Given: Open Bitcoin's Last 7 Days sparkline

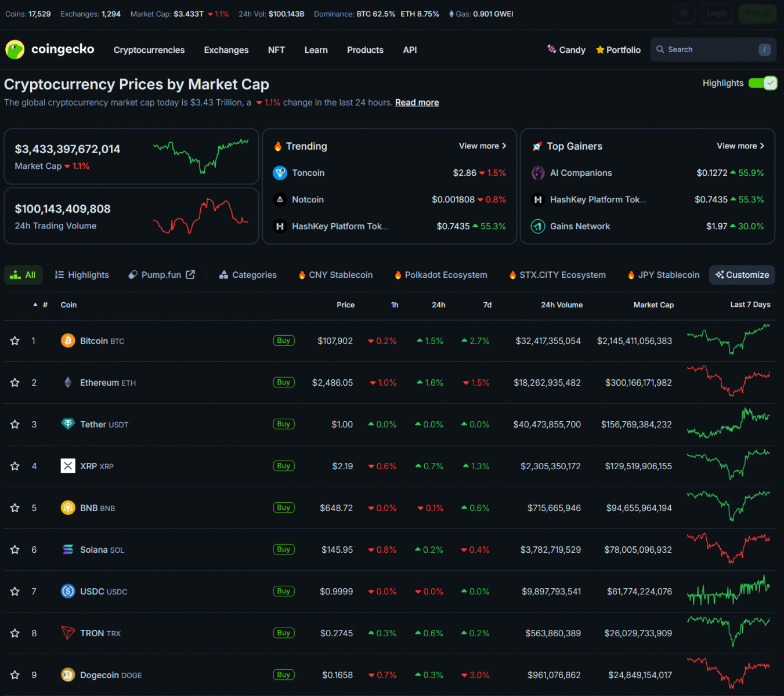Looking at the screenshot, I should pos(728,340).
